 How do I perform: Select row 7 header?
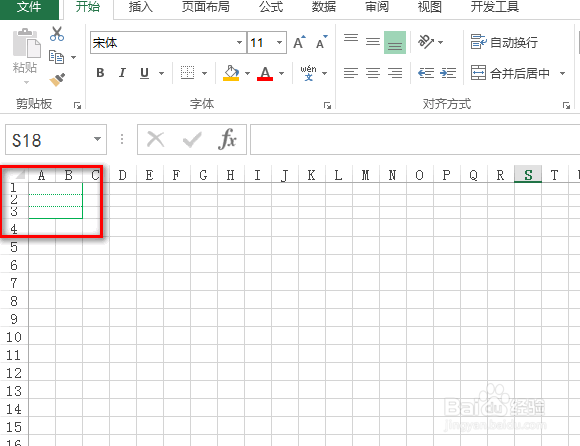point(14,283)
